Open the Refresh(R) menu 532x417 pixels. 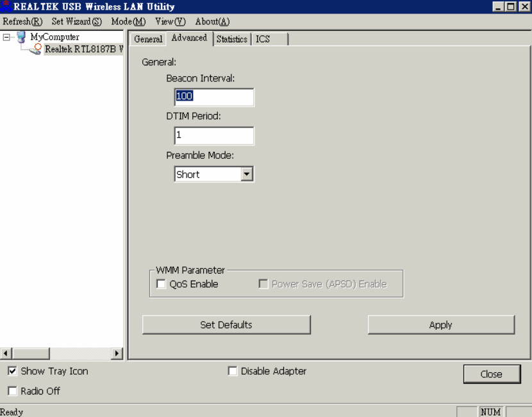22,21
